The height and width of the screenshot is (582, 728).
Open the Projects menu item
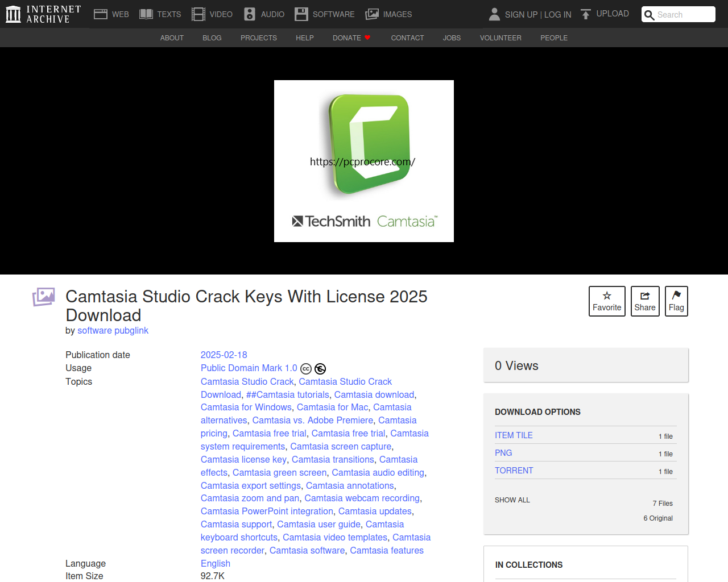point(259,38)
